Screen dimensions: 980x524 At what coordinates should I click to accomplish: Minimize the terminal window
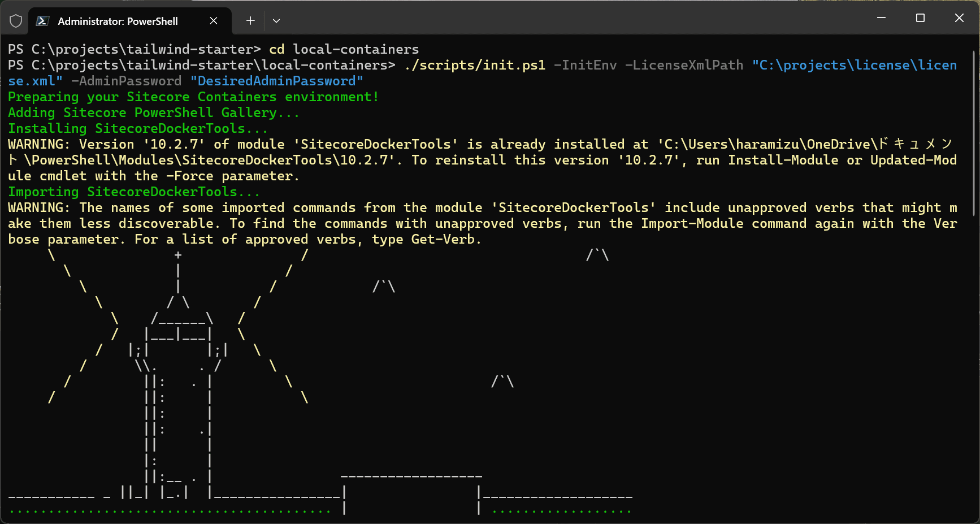[x=881, y=18]
